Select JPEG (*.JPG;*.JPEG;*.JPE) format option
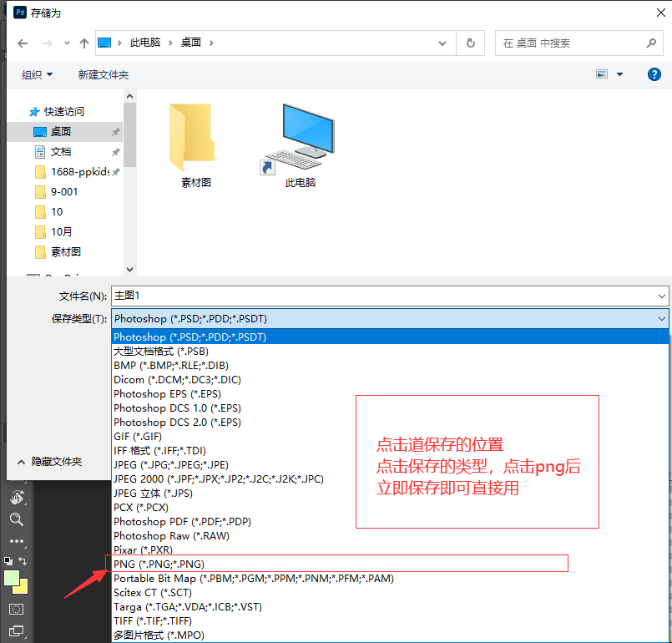Viewport: 672px width, 643px height. coord(183,465)
